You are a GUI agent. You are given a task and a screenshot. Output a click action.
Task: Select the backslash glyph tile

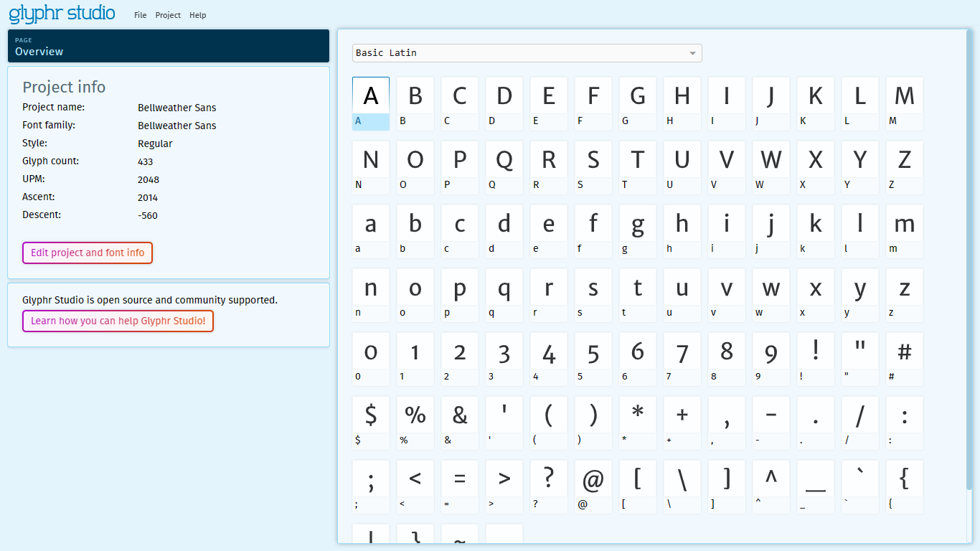click(x=682, y=486)
